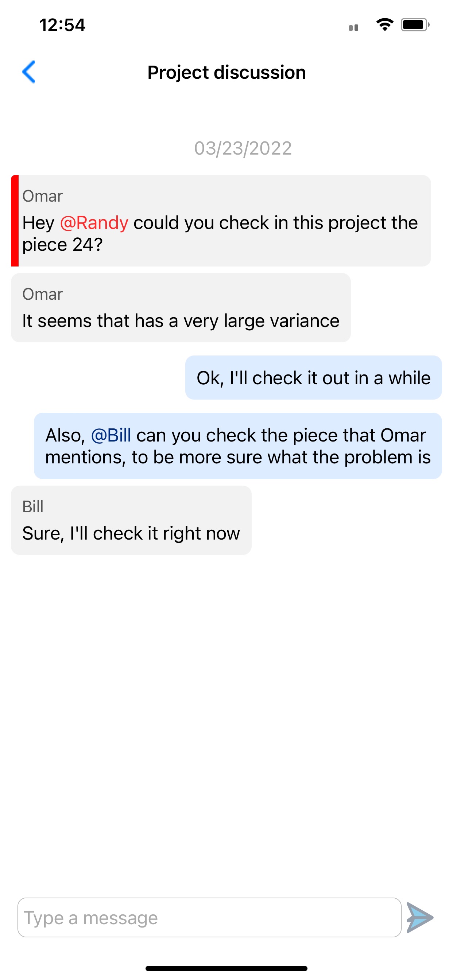The height and width of the screenshot is (980, 453).
Task: Tap the 03/23/2022 date separator
Action: click(243, 148)
